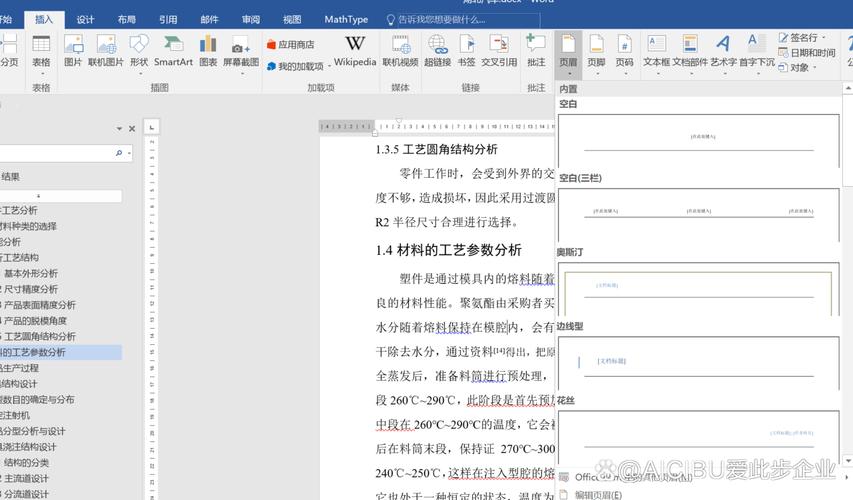Viewport: 853px width, 500px height.
Task: Add a 书签 bookmark
Action: (x=466, y=51)
